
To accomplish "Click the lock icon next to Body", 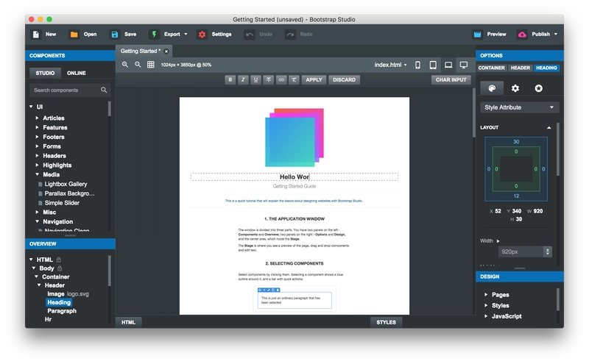I will [60, 268].
